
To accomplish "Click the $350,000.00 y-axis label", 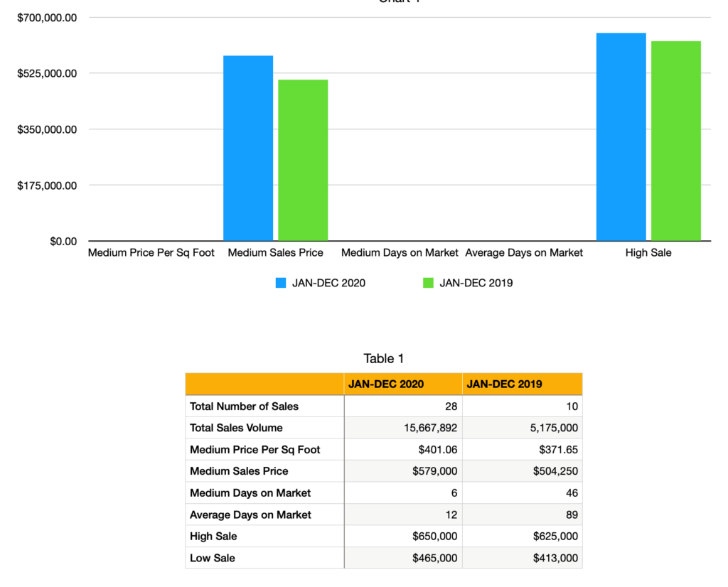I will (47, 129).
